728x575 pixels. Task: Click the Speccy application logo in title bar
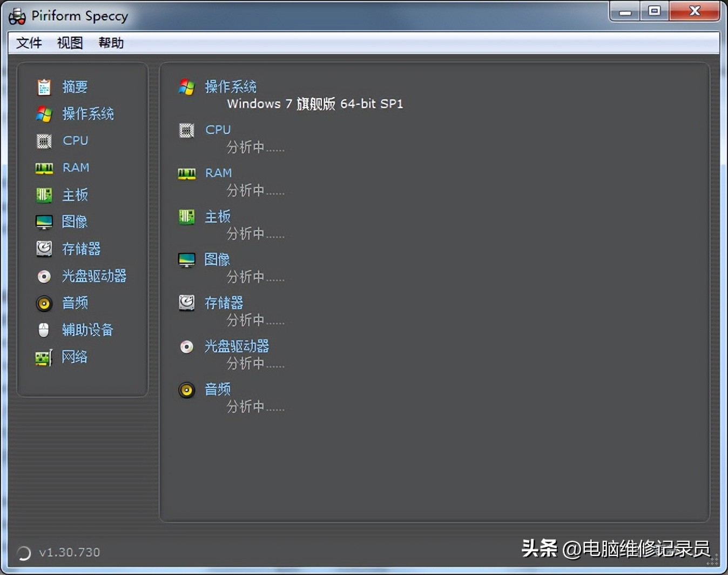tap(17, 16)
